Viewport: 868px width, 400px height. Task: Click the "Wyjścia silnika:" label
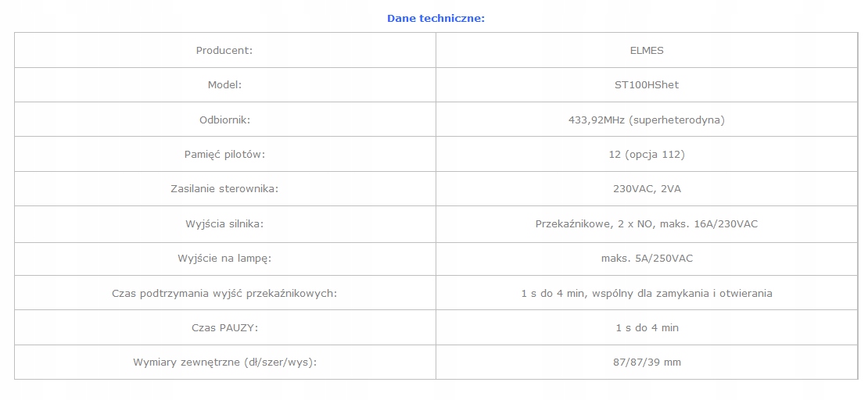(x=224, y=224)
